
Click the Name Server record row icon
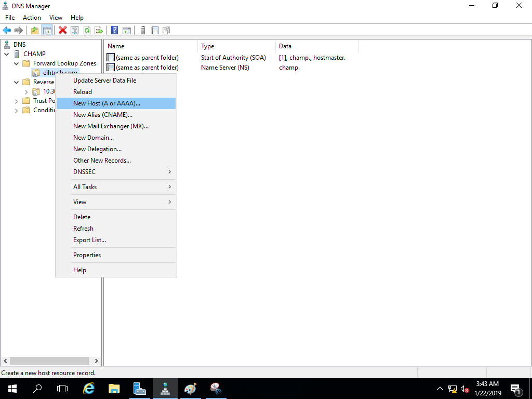(x=111, y=67)
